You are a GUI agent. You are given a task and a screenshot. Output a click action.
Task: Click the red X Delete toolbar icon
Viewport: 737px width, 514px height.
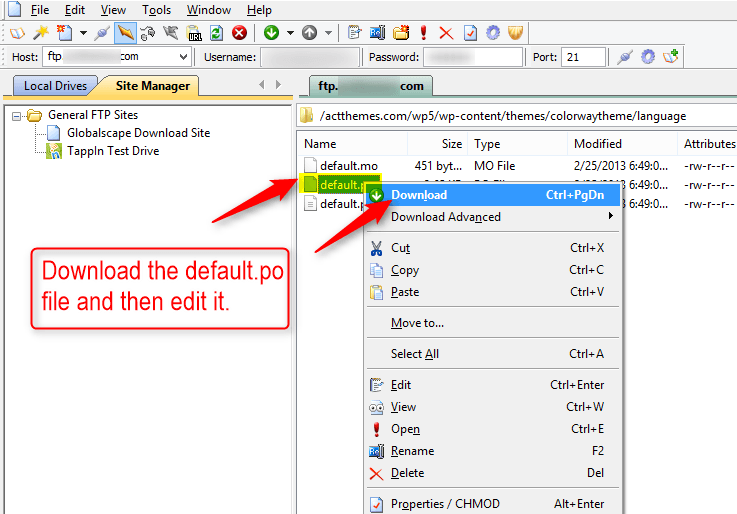point(446,33)
